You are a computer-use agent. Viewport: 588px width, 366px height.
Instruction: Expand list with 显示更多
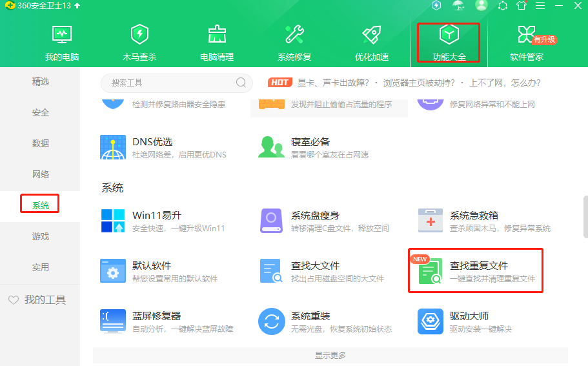click(330, 355)
